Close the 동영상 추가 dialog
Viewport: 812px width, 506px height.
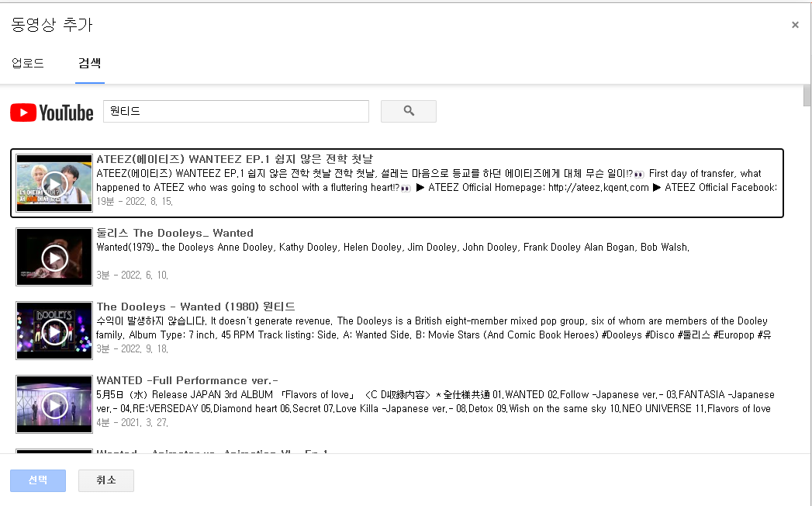coord(795,25)
